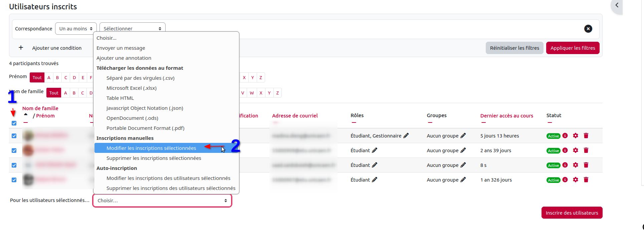Click the info icon for the 2 ans 39 jours row
Viewport: 644px width, 243px height.
click(x=565, y=150)
